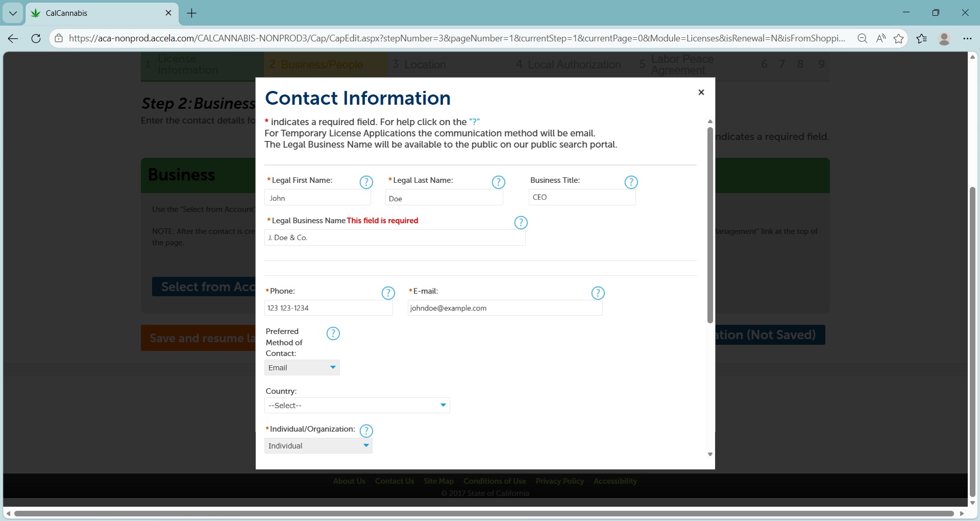
Task: Go to step 2 Business/People
Action: click(x=326, y=65)
